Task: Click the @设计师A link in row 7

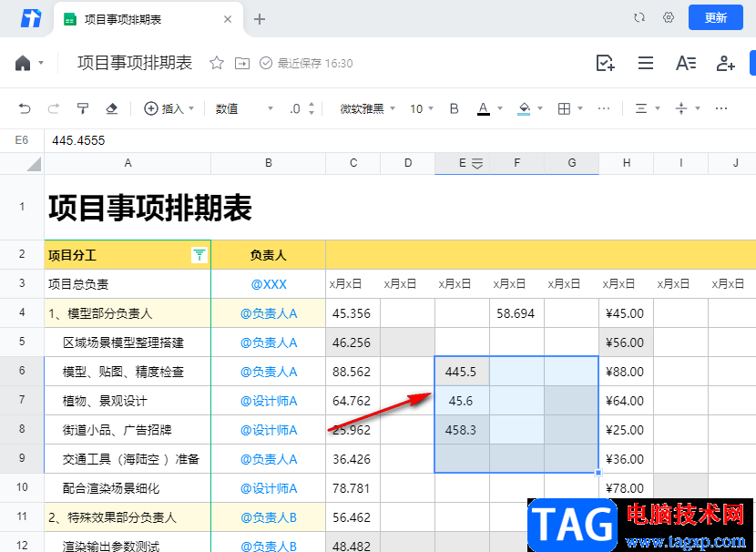Action: (269, 401)
